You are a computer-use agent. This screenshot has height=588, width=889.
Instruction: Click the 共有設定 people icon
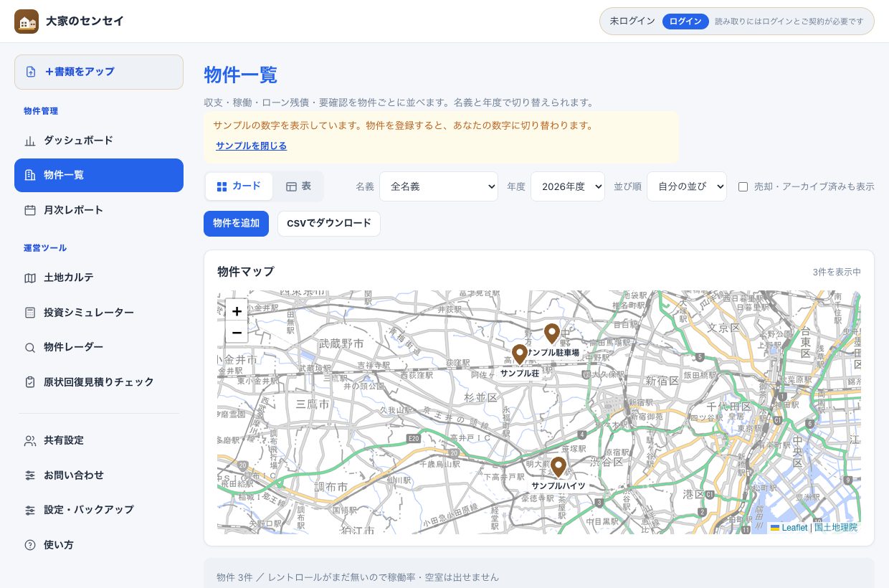[x=30, y=440]
